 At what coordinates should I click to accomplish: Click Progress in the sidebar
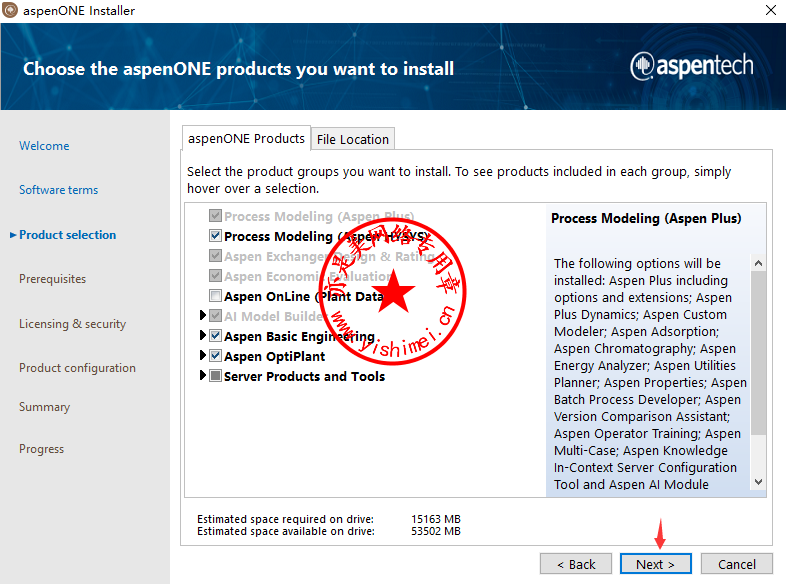pos(42,449)
